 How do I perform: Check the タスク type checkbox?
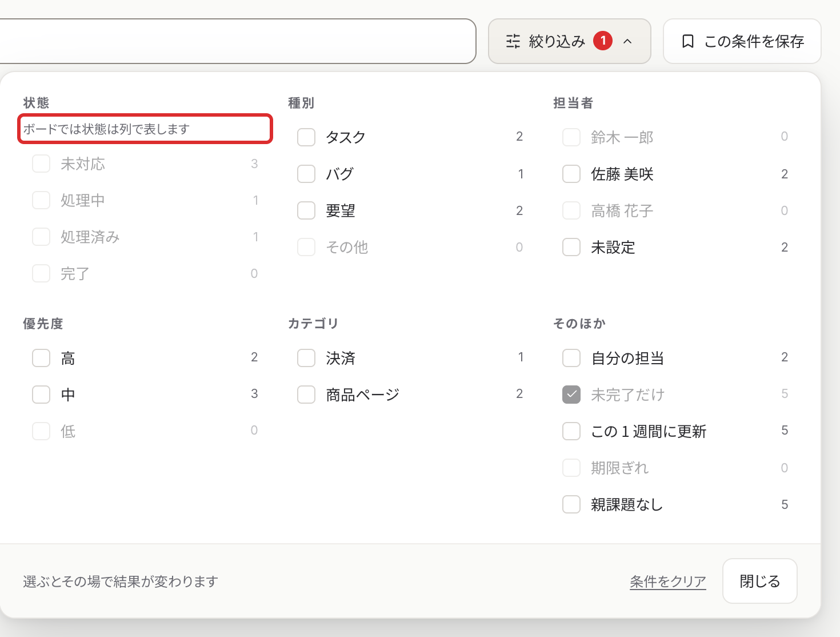(306, 137)
